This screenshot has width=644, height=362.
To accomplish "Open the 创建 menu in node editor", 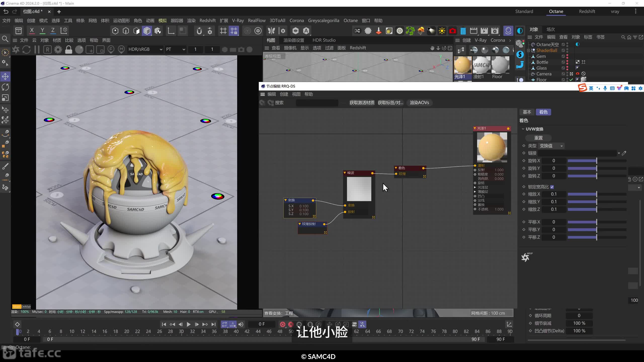I will [x=284, y=94].
